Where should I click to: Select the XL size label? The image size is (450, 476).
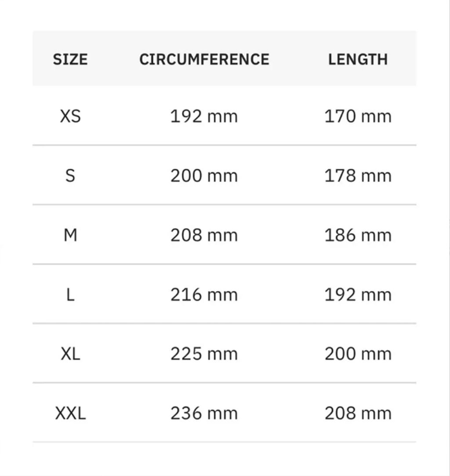(70, 354)
